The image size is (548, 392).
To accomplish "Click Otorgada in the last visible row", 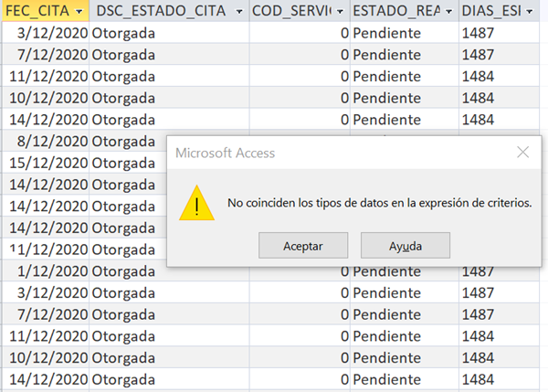I will [x=123, y=379].
